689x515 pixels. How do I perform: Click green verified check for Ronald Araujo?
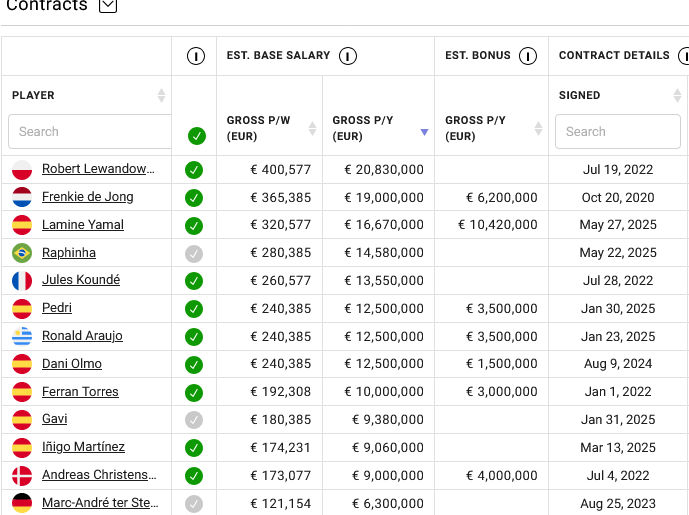coord(194,337)
